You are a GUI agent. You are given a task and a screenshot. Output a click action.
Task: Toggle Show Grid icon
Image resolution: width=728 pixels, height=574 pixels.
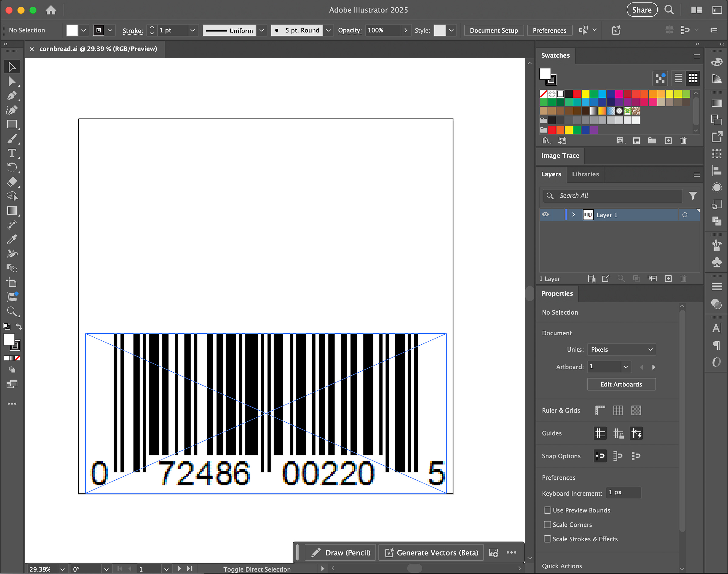618,410
